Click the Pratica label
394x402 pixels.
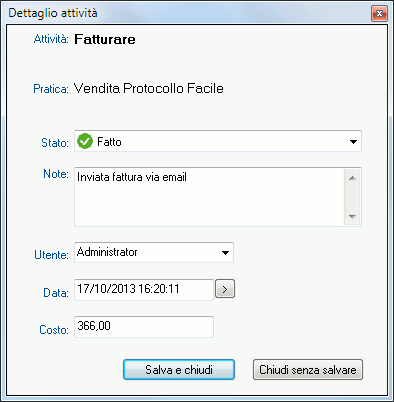tap(51, 89)
